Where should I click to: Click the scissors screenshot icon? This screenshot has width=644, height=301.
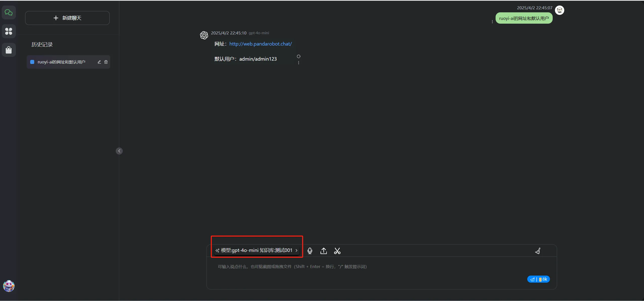[x=337, y=251]
